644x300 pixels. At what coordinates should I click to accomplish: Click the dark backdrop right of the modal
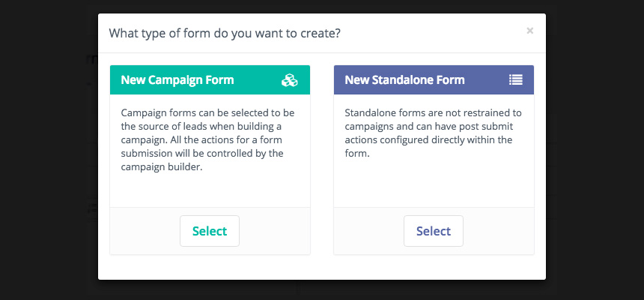(595, 150)
